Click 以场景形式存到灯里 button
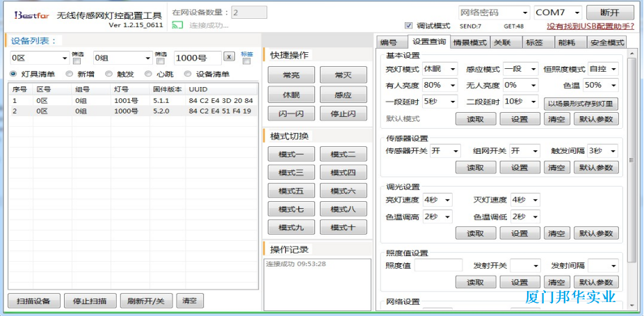 (x=581, y=104)
